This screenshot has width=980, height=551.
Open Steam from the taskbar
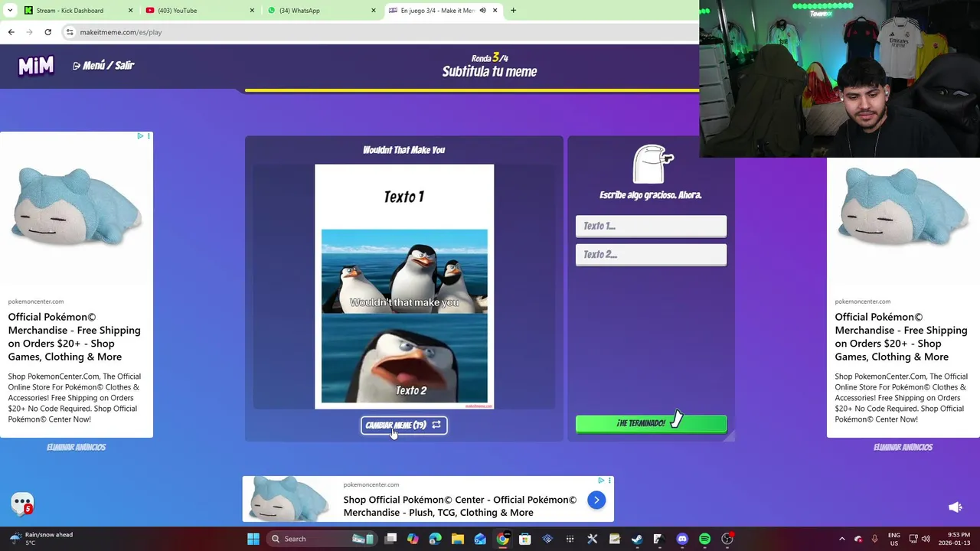(637, 539)
